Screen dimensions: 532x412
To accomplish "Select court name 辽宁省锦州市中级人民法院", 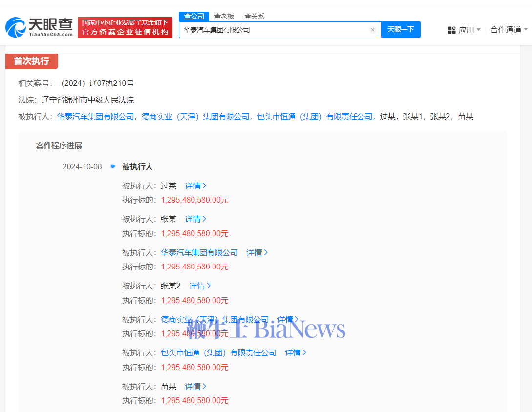I will [x=87, y=100].
